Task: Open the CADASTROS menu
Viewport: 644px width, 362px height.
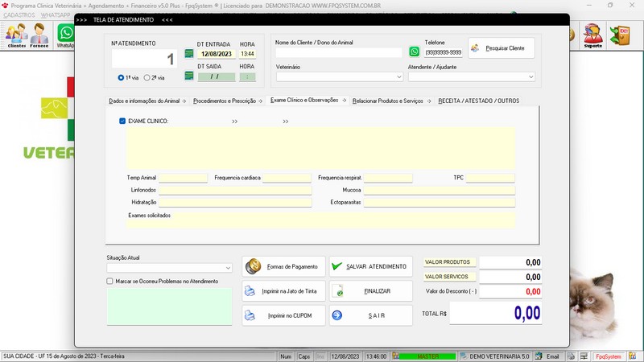Action: click(x=19, y=15)
